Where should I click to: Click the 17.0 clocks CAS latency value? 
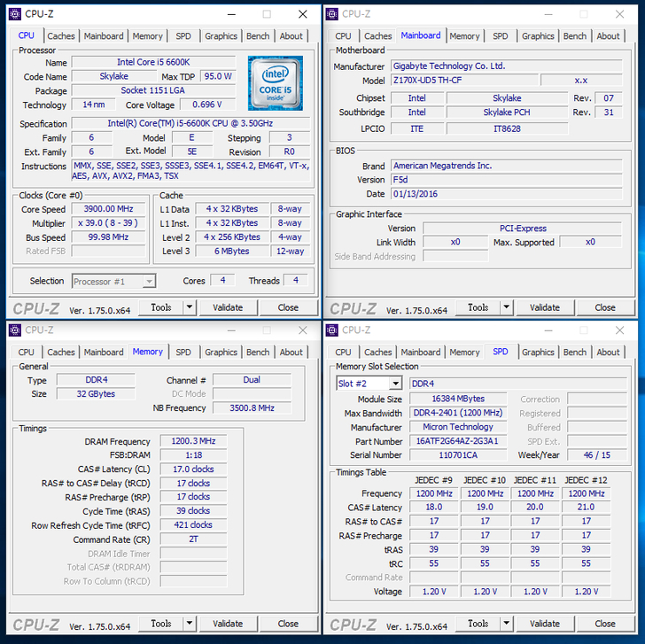point(193,469)
